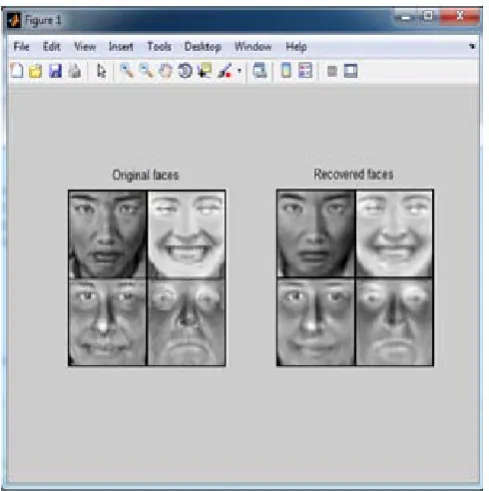Print the figure with the printer icon
This screenshot has height=491, width=489.
(x=75, y=71)
